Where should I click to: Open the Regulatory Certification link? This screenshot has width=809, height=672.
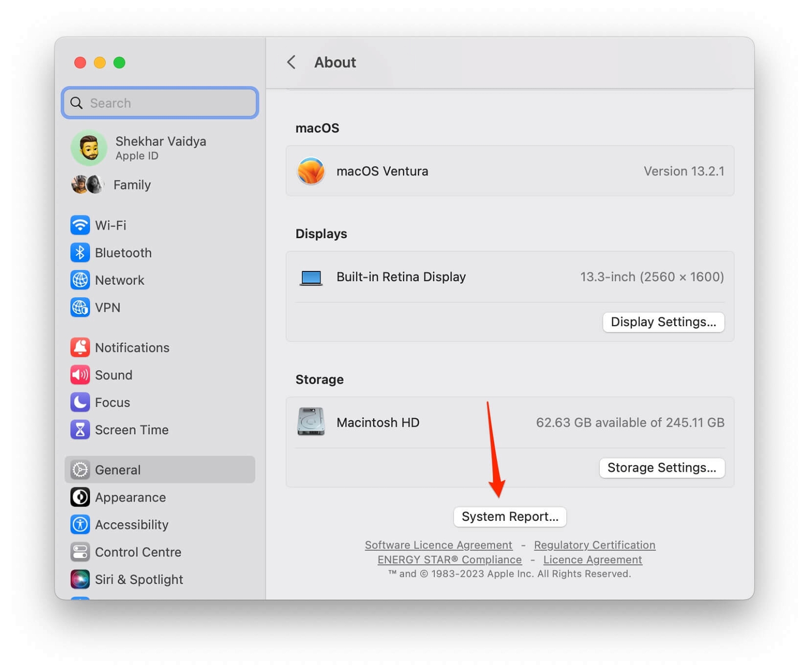[594, 545]
